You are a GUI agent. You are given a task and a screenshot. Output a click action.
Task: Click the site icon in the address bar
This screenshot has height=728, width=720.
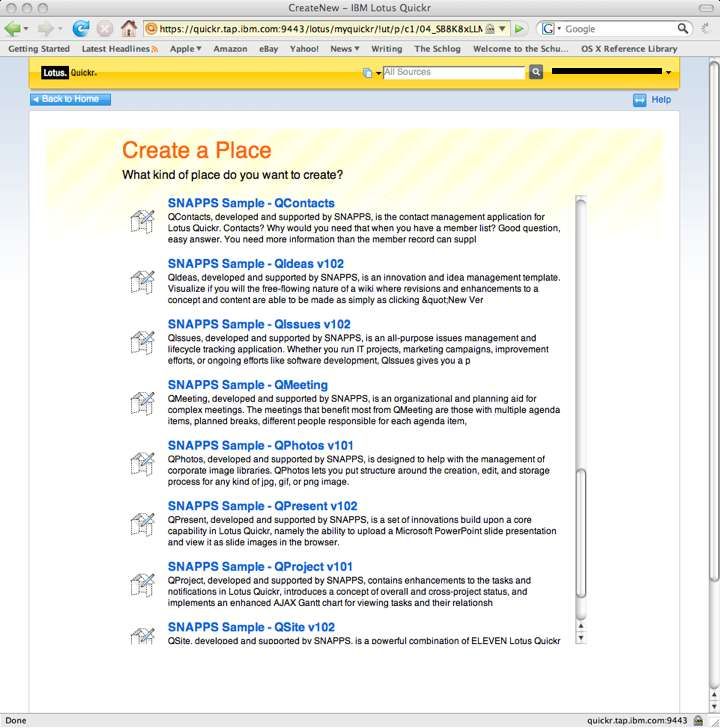coord(151,29)
